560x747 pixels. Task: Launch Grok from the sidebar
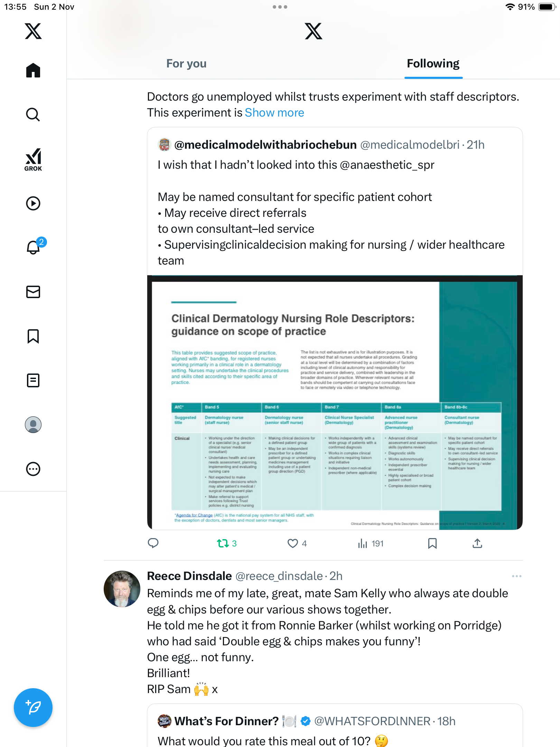(x=33, y=159)
